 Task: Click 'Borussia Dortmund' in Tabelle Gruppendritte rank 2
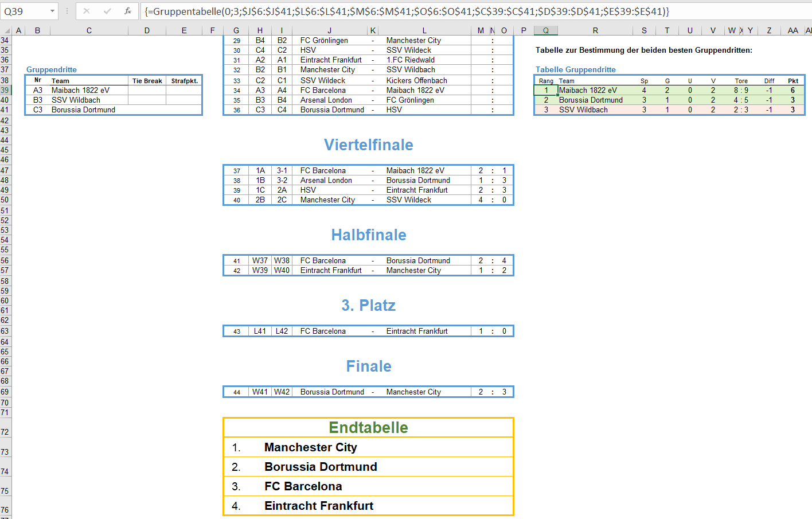point(591,100)
